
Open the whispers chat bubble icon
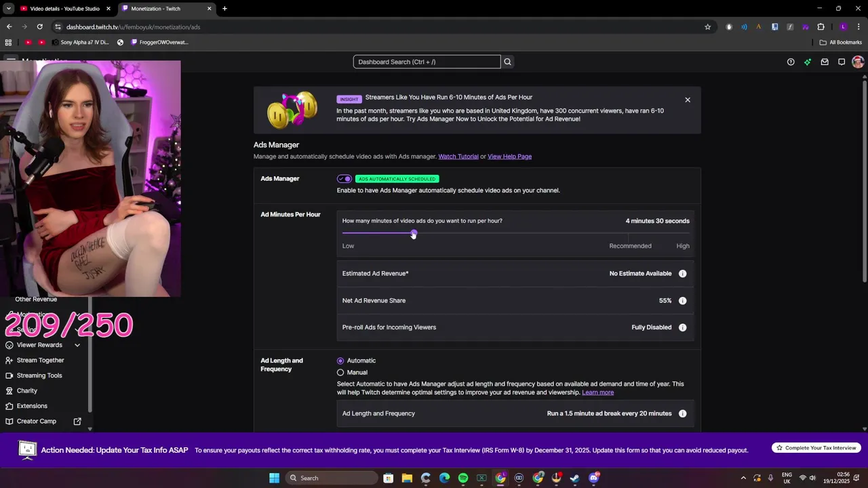click(x=842, y=62)
